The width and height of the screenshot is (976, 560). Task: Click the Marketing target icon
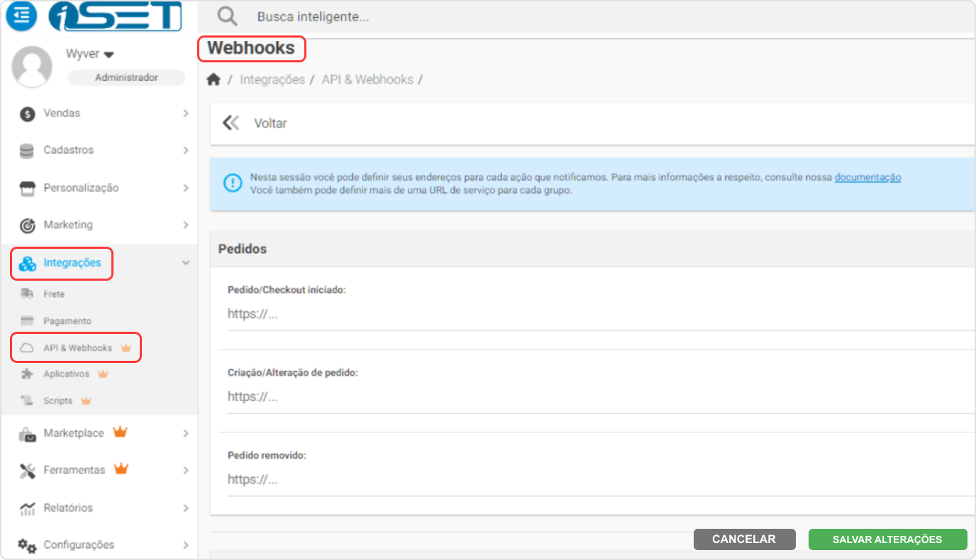pyautogui.click(x=27, y=225)
